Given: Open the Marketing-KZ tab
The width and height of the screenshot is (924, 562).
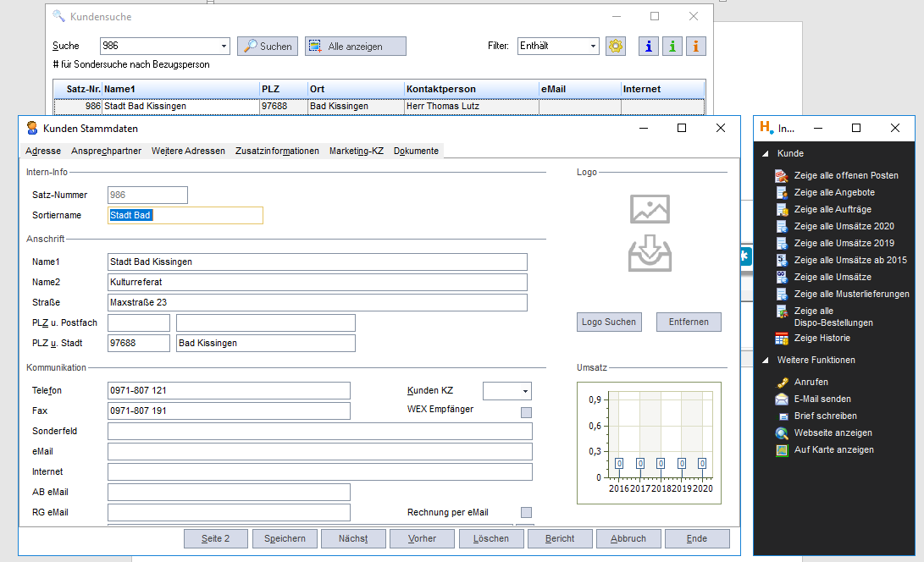Looking at the screenshot, I should [357, 151].
